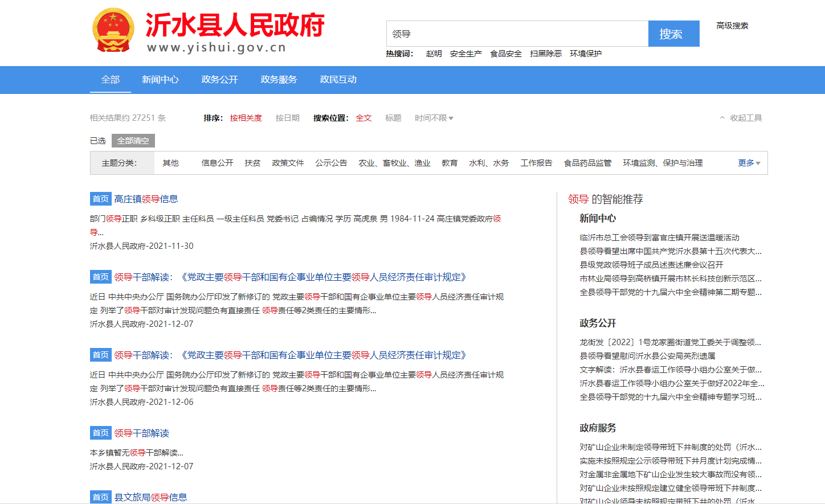Image resolution: width=825 pixels, height=504 pixels.
Task: Expand 更多 topic categories
Action: tap(749, 163)
